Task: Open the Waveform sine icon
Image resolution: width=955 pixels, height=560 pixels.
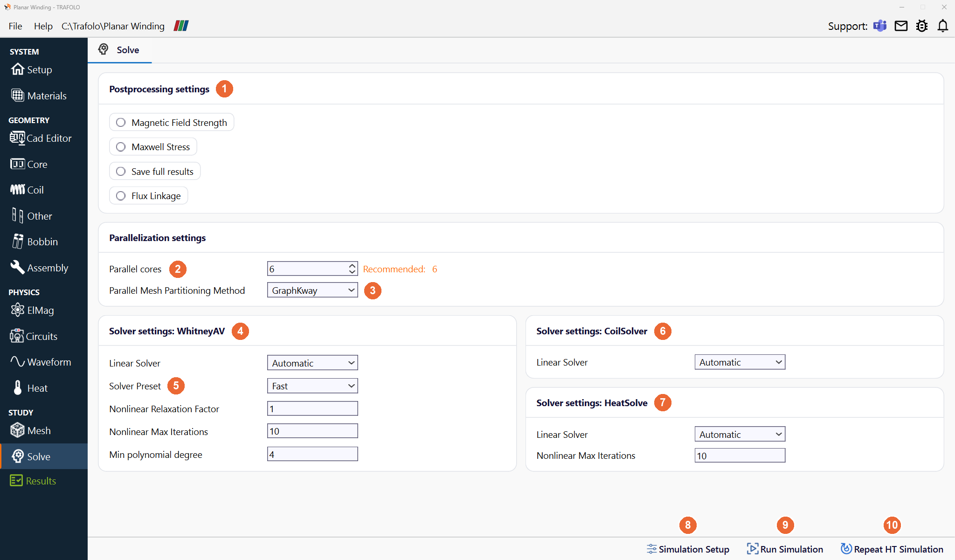Action: 18,362
